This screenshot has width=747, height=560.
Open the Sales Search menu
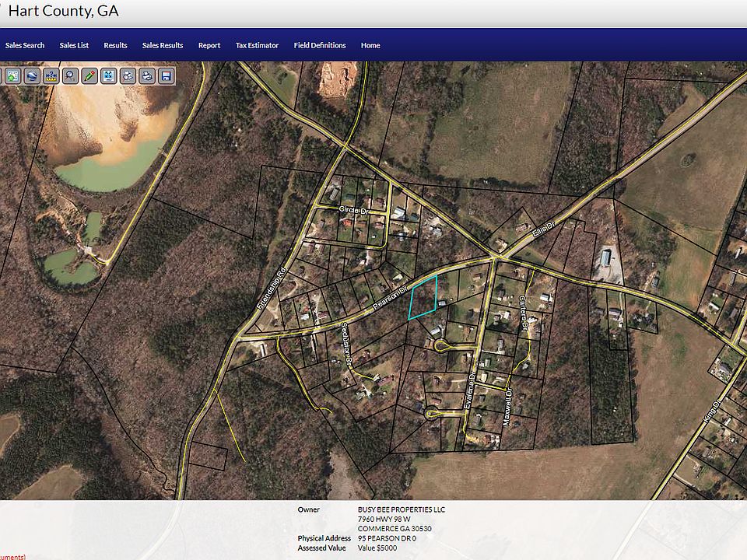coord(25,45)
